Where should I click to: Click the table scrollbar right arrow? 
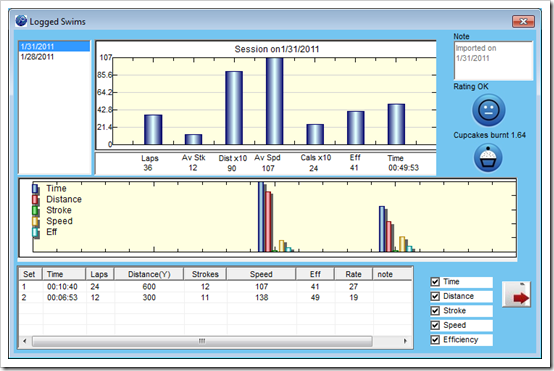[x=405, y=341]
